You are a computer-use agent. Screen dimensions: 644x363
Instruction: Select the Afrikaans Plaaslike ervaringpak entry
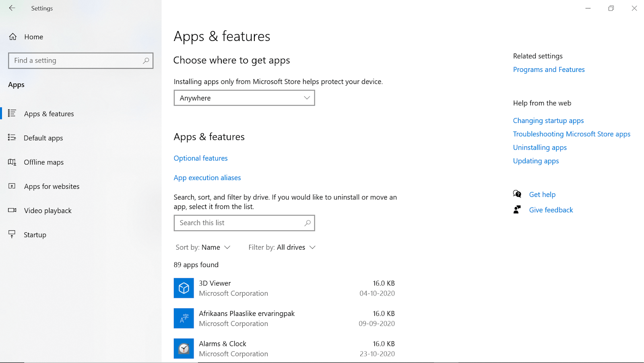pyautogui.click(x=246, y=318)
